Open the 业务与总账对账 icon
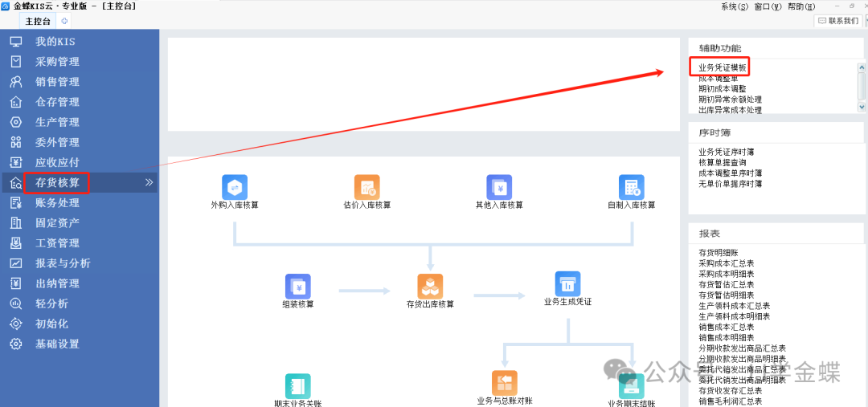This screenshot has width=868, height=407. click(x=504, y=383)
